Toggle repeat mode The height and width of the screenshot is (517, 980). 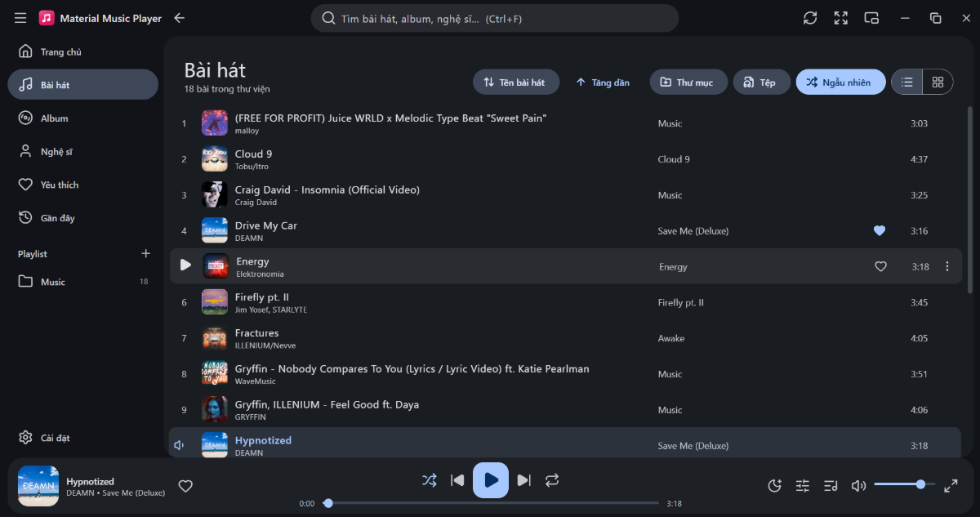(552, 480)
